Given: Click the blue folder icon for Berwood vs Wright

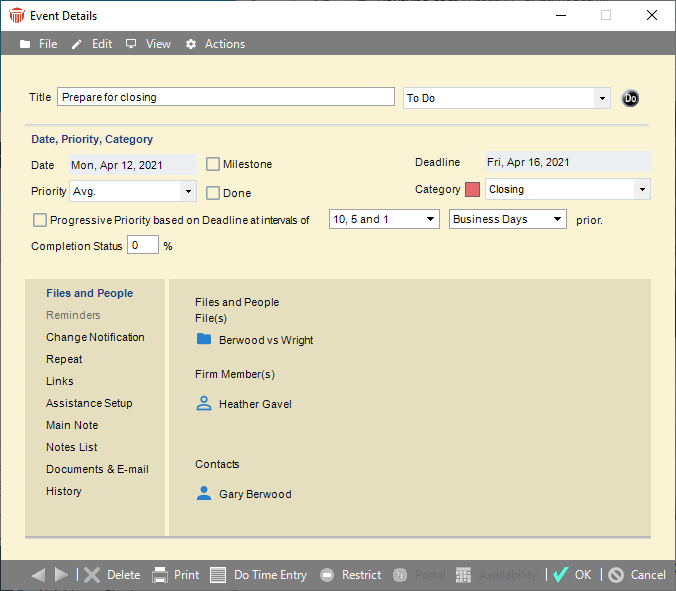Looking at the screenshot, I should [x=204, y=340].
